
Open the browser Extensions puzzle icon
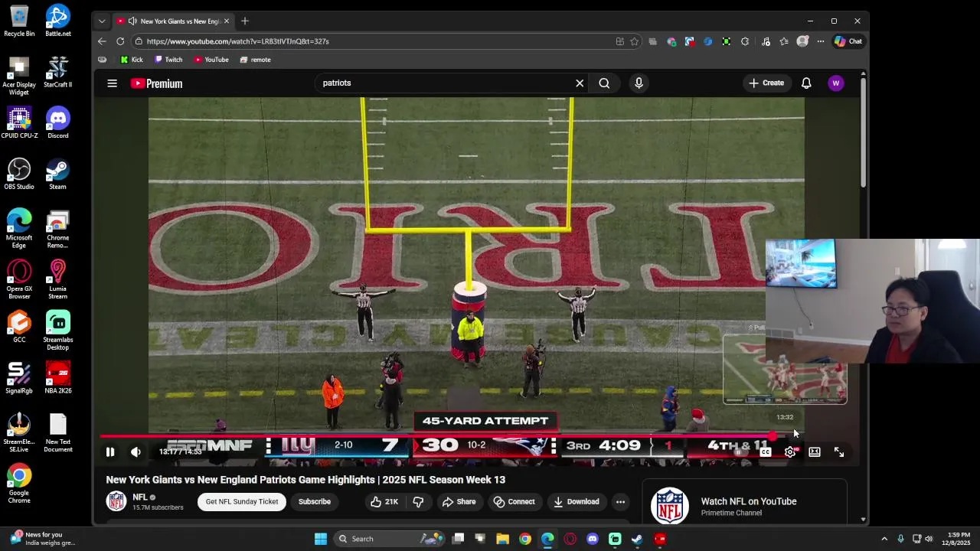pos(745,41)
